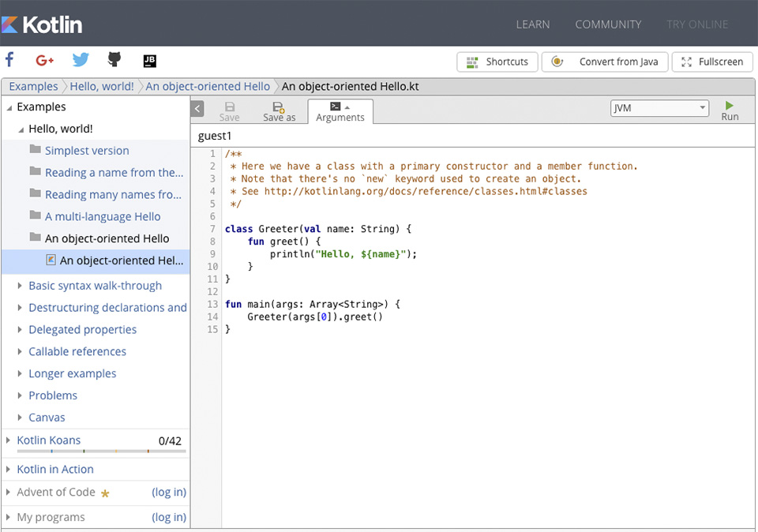Screen dimensions: 758x532
Task: Switch to Fullscreen mode
Action: click(712, 62)
